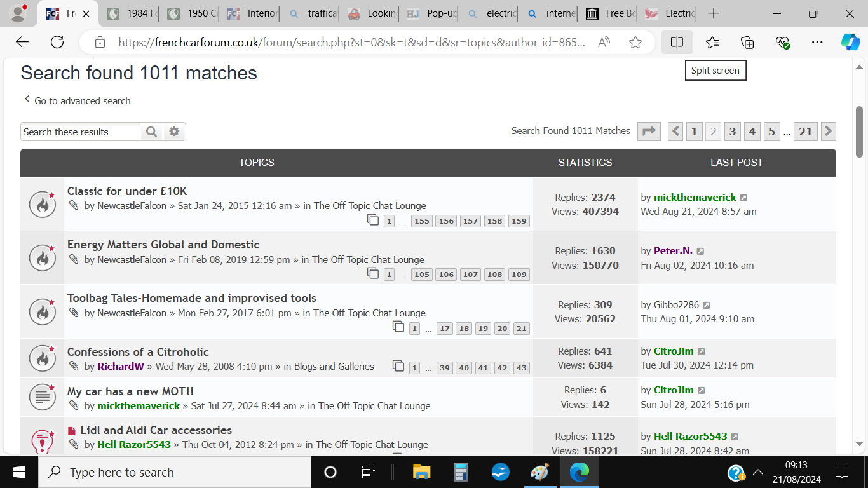Viewport: 868px width, 488px height.
Task: Click the Read aloud icon in address bar
Action: point(604,42)
